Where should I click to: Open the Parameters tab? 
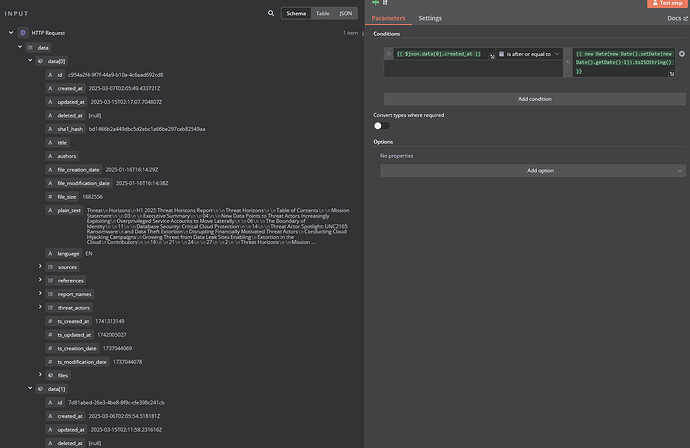click(388, 18)
